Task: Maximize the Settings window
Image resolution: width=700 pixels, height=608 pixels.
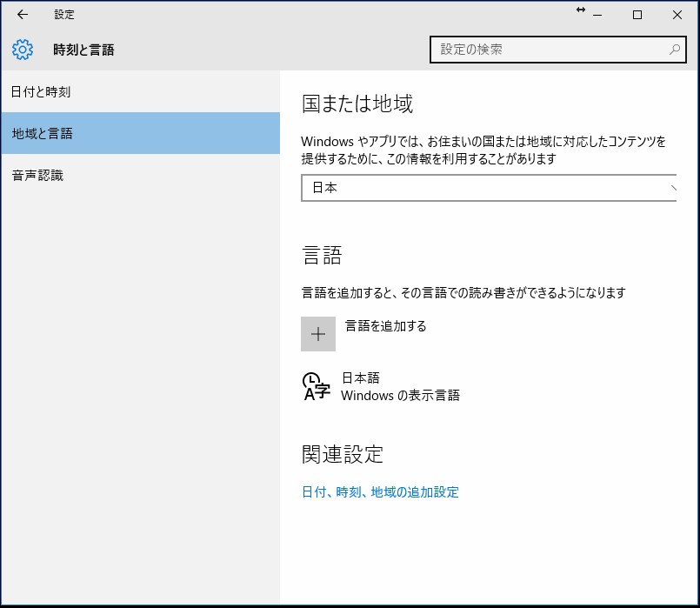Action: 638,15
